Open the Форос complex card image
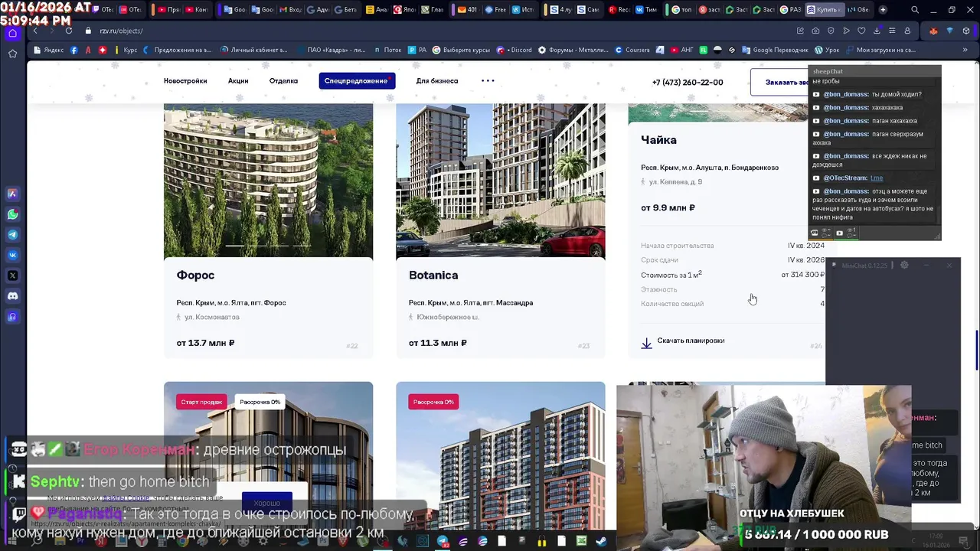Viewport: 980px width, 551px height. [x=268, y=181]
